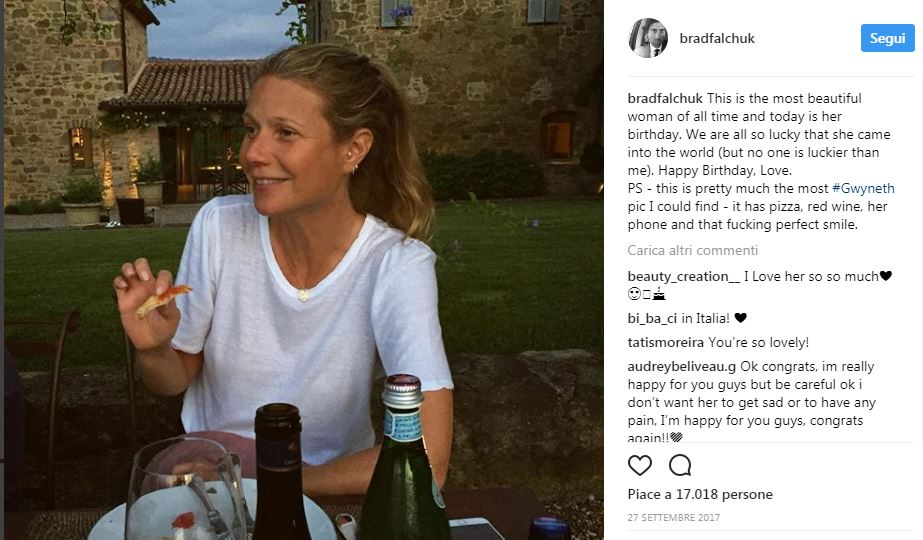View the list of 17.018 likes

(700, 495)
